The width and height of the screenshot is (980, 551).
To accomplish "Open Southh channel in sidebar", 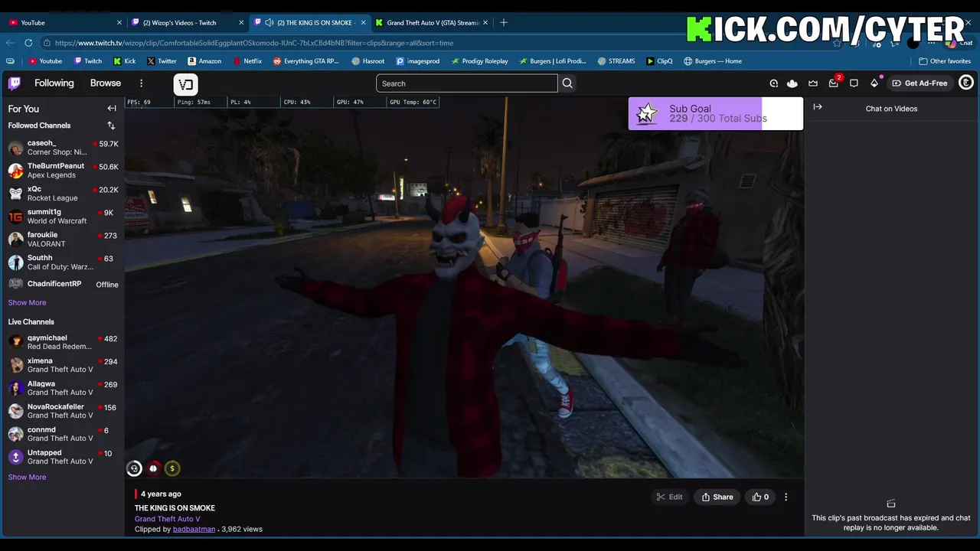I will (x=62, y=262).
